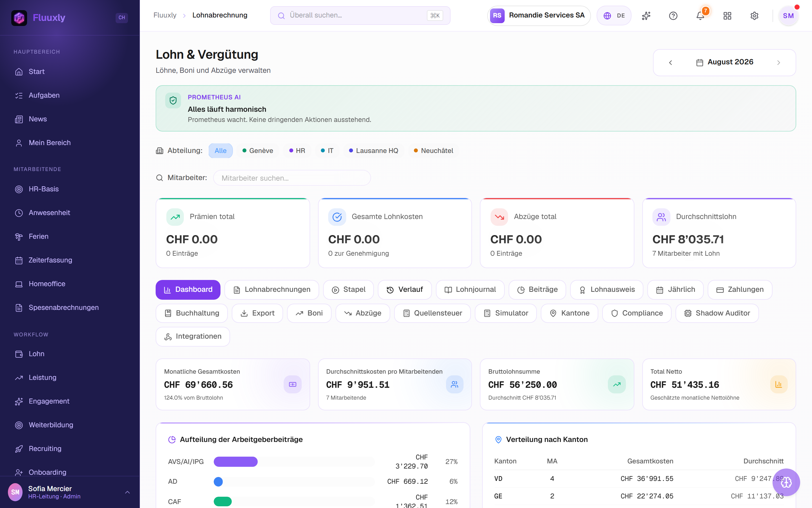Filter by IT department

pyautogui.click(x=327, y=150)
